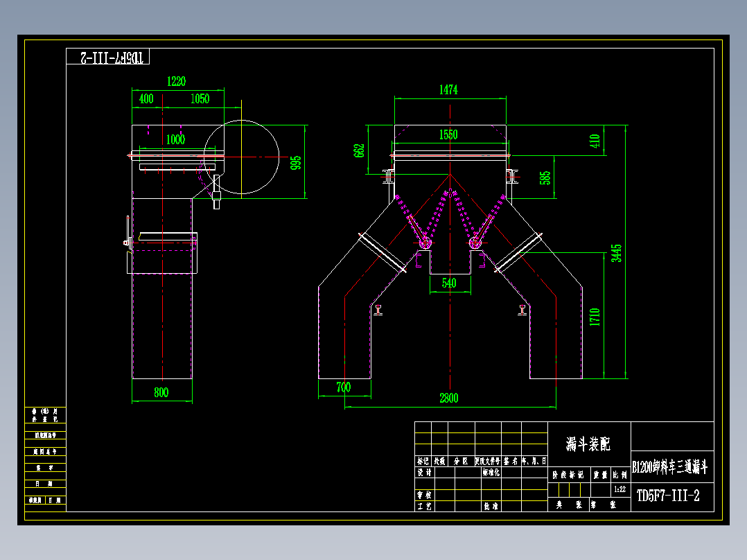This screenshot has width=747, height=560.
Task: Click the 共 张 sheet count cell
Action: click(569, 505)
